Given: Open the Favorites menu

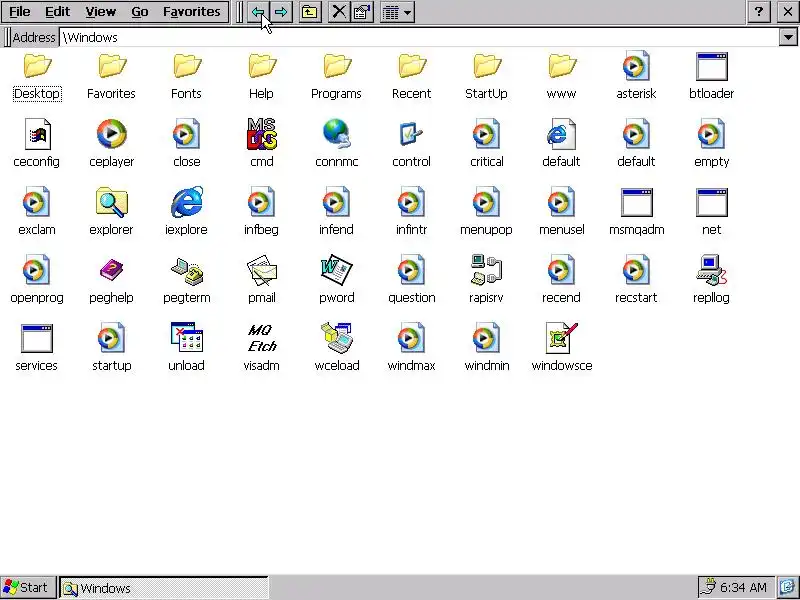Looking at the screenshot, I should [192, 11].
